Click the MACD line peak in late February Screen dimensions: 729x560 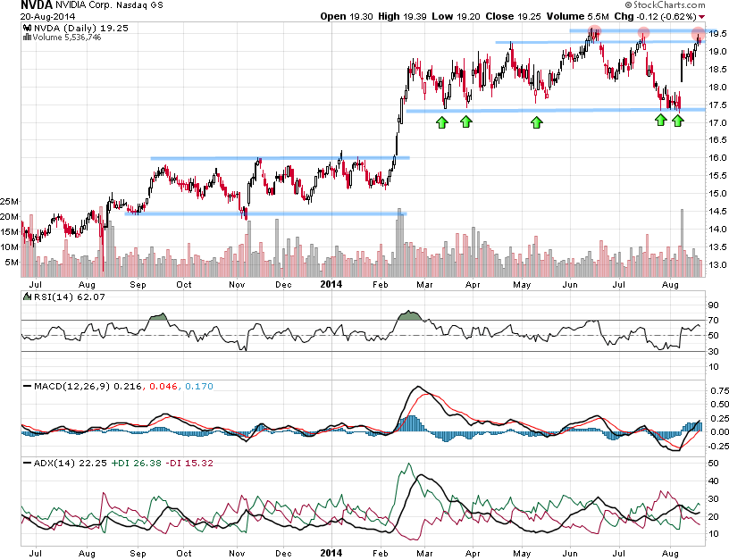click(418, 387)
